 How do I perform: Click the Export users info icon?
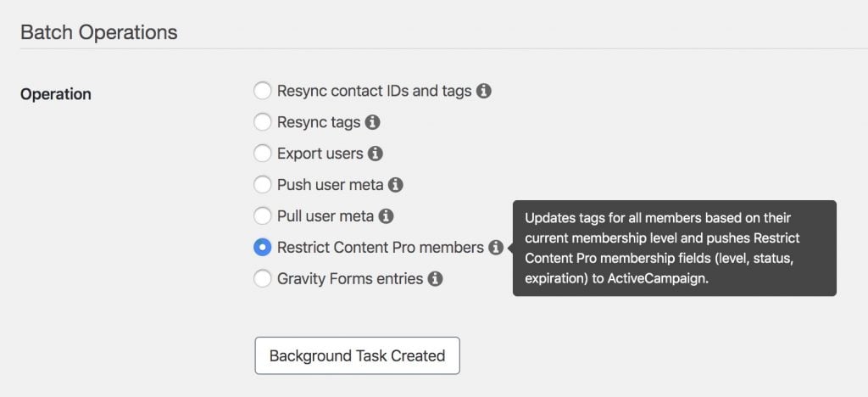pyautogui.click(x=376, y=154)
